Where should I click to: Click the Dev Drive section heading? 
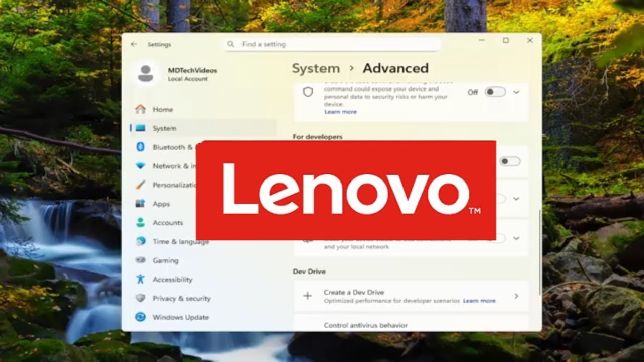309,271
